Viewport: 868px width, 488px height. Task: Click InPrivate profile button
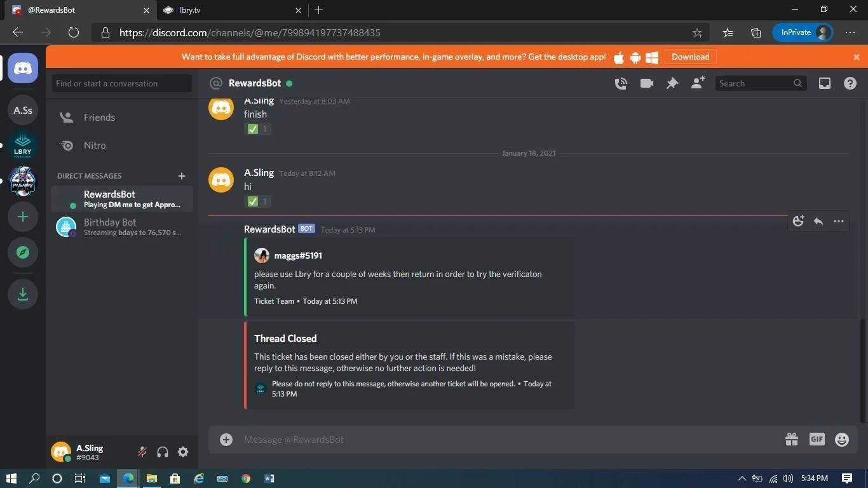pos(803,32)
